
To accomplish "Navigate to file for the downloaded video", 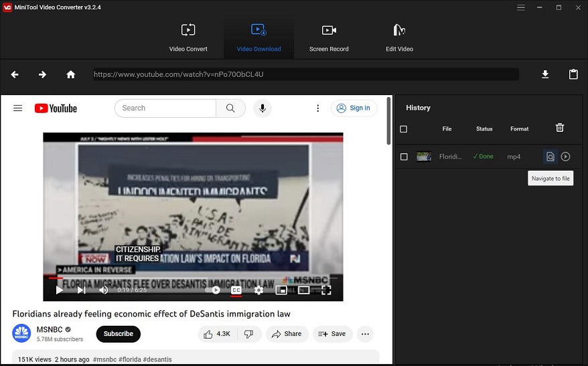I will [x=550, y=157].
